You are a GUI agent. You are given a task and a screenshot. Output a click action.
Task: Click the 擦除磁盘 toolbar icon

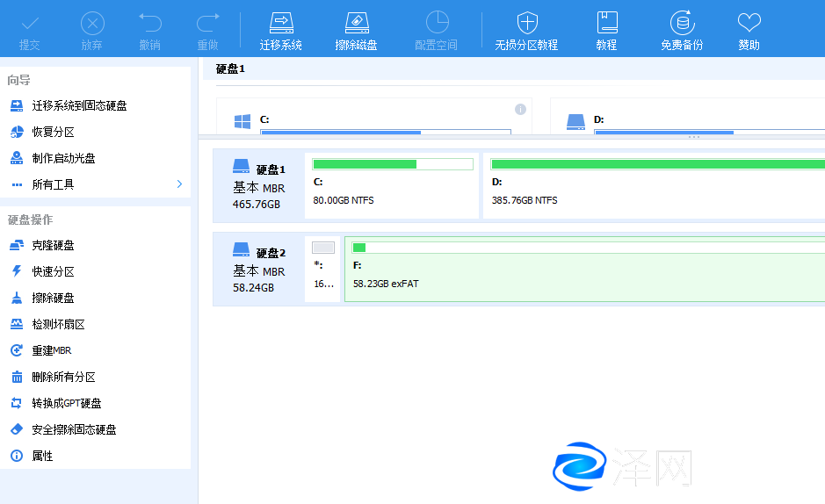tap(356, 23)
